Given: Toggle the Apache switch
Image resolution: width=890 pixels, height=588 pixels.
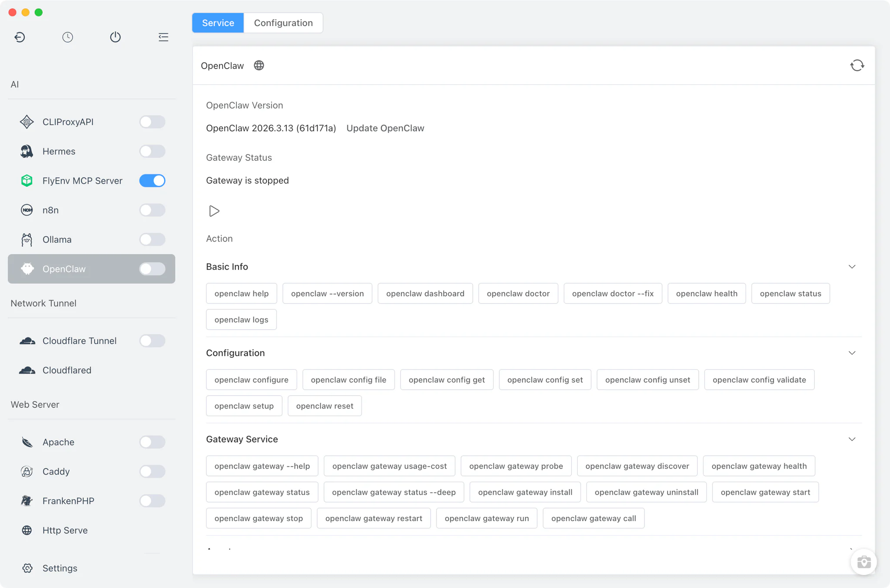Looking at the screenshot, I should click(x=152, y=442).
